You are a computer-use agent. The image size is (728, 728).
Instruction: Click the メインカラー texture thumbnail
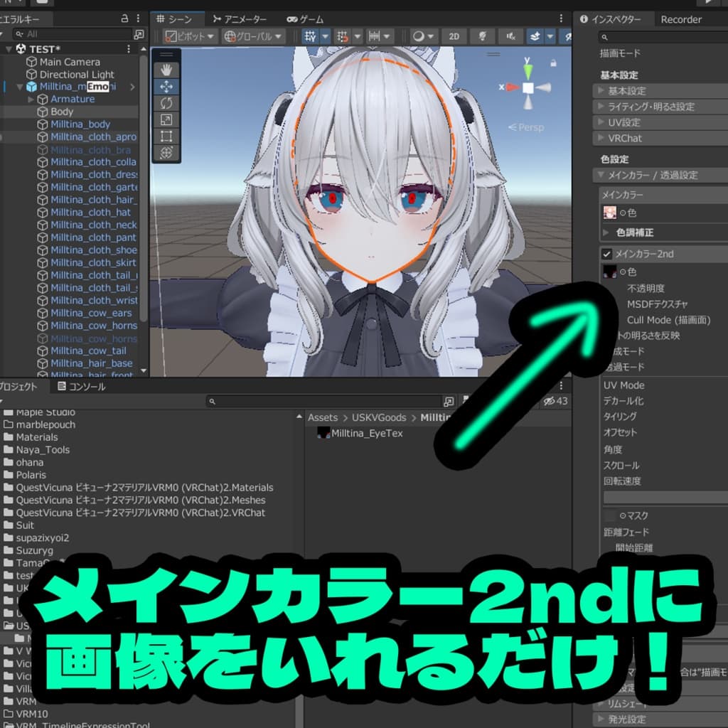tap(609, 213)
